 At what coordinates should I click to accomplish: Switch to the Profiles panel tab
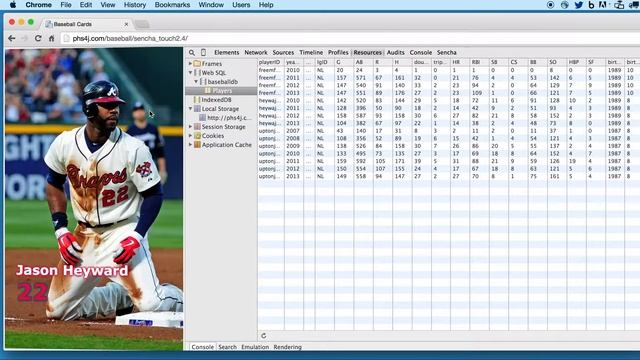pos(338,52)
